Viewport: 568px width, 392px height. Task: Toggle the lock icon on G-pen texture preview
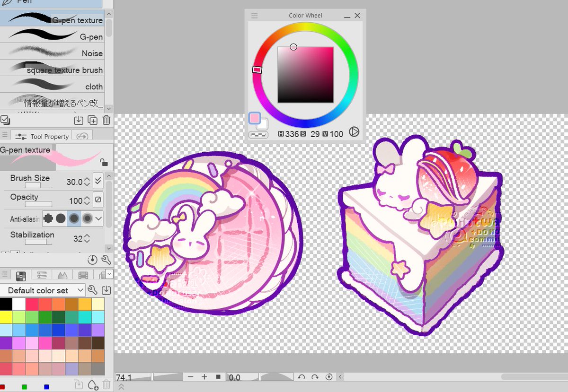(104, 163)
